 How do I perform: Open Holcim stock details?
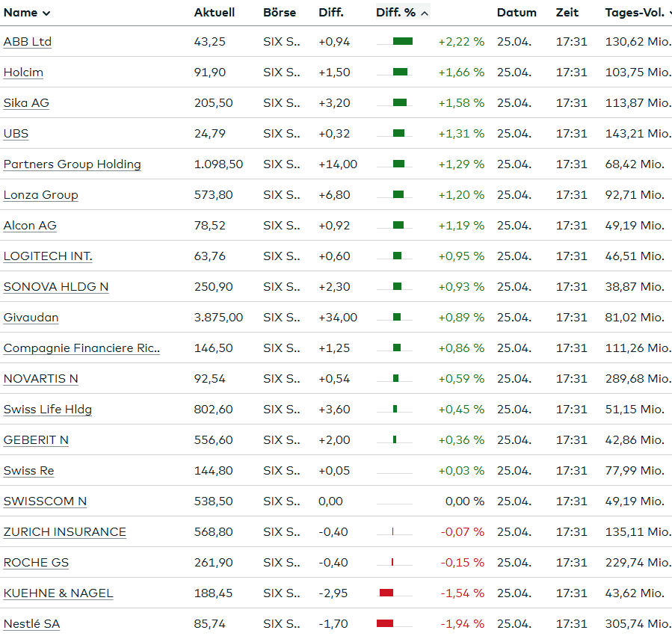(x=23, y=72)
